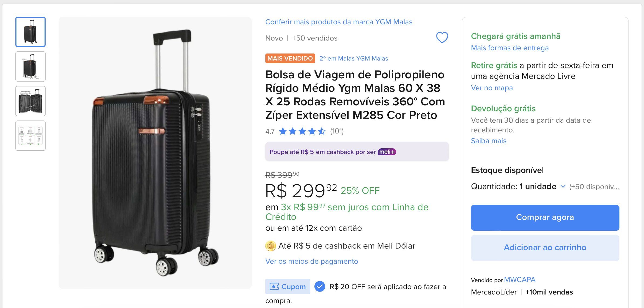
Task: Click the meli+ badge in cashback banner
Action: coord(387,152)
